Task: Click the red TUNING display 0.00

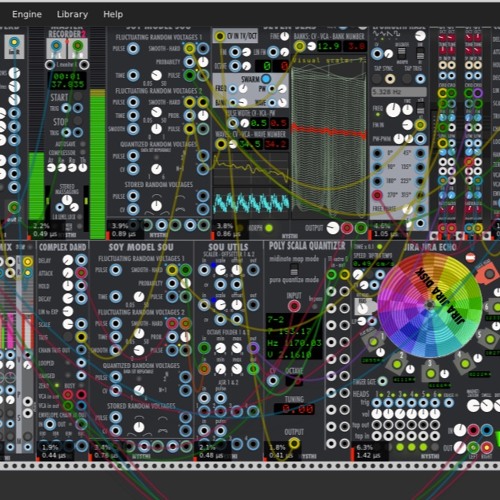Action: coord(294,409)
